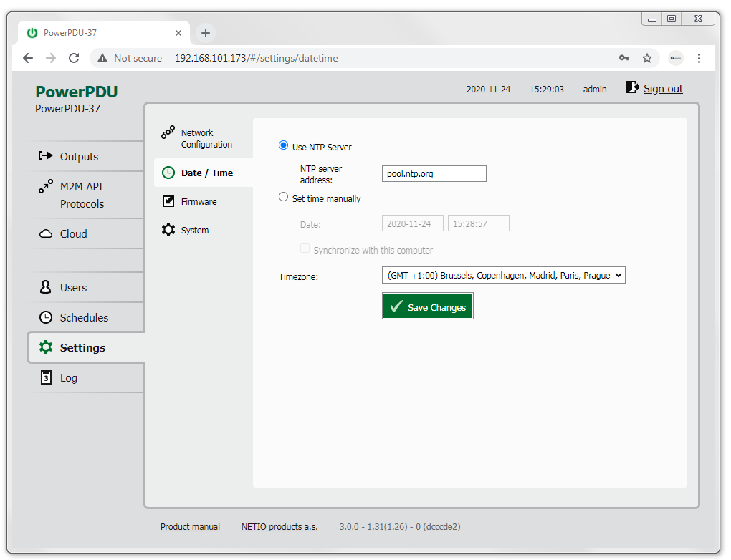Click the System gear icon
Viewport: 731px width, 560px height.
coord(168,230)
